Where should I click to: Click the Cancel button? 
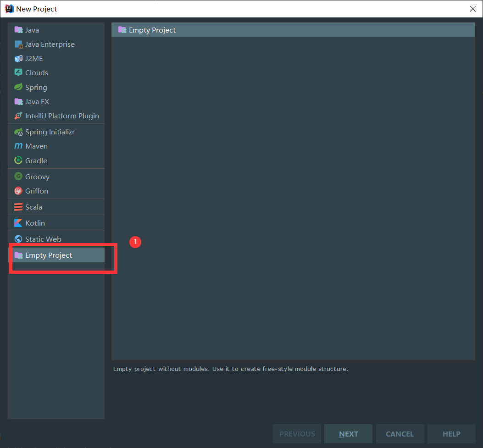400,434
